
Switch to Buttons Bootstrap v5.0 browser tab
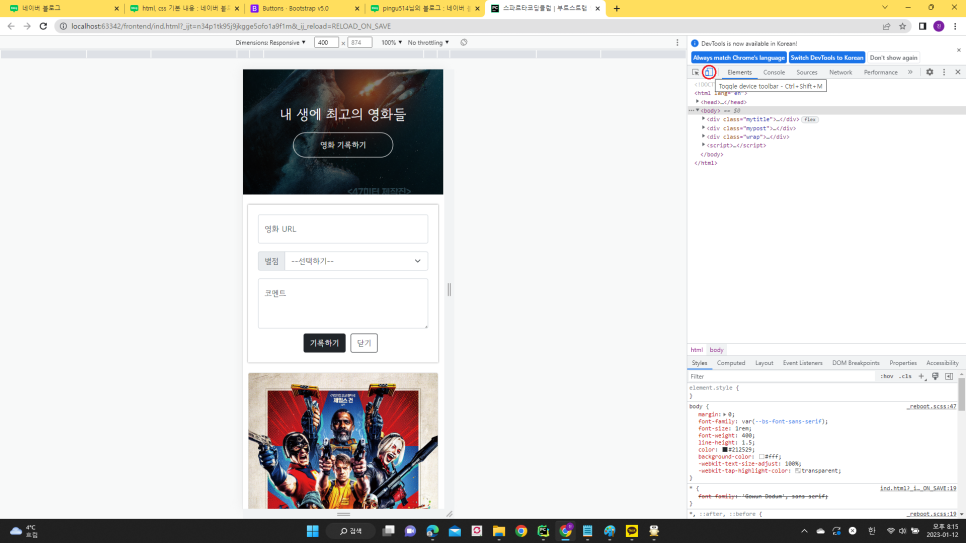tap(302, 9)
